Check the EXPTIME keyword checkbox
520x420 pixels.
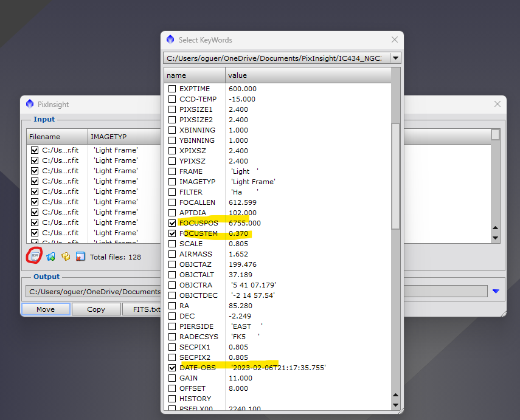172,89
